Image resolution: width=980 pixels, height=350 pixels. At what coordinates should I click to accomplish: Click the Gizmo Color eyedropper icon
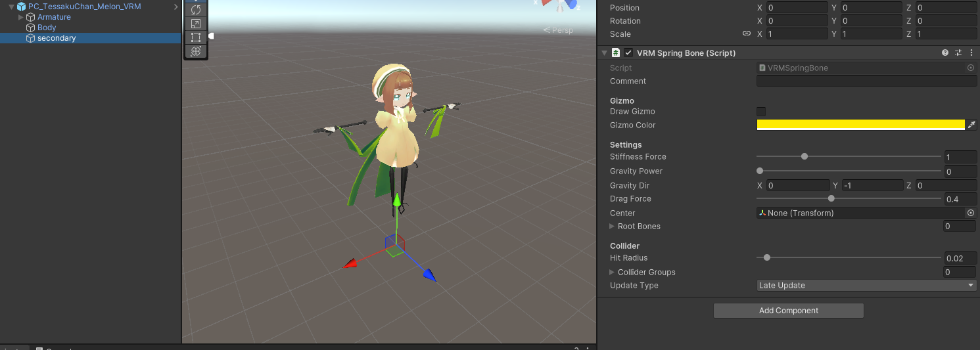point(971,125)
